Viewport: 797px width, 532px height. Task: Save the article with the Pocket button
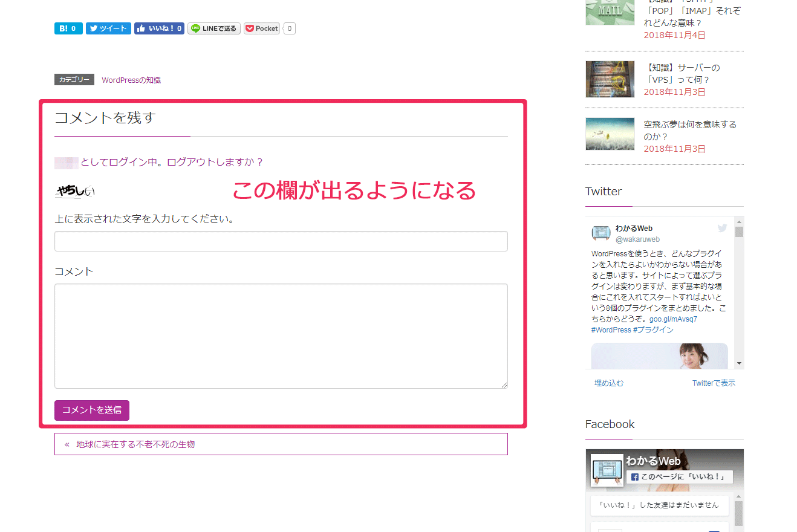tap(262, 28)
